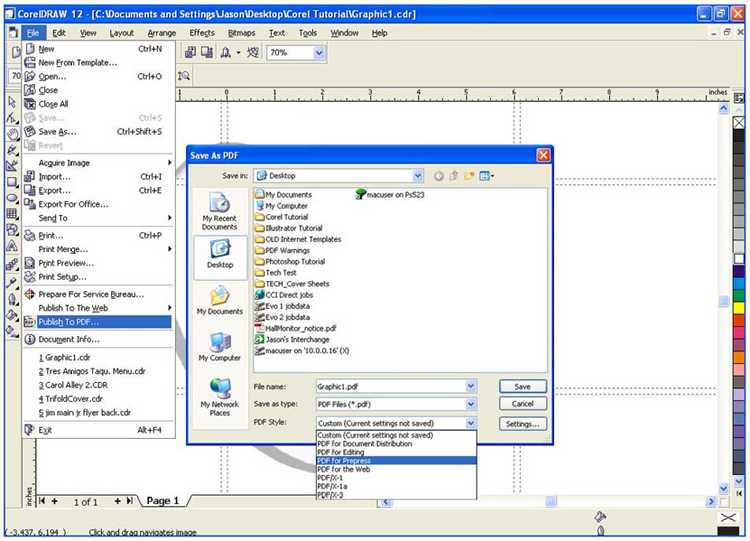Screen dimensions: 750x541
Task: Expand the Send To submenu
Action: tap(99, 218)
